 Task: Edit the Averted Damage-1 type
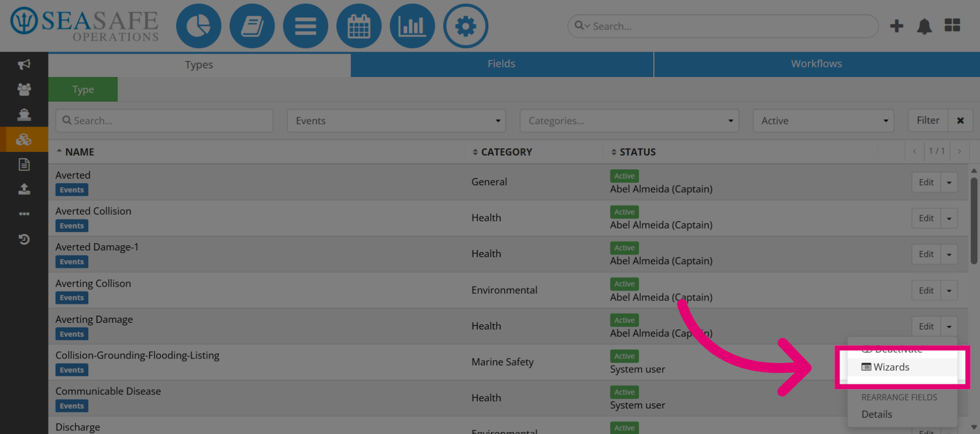point(926,254)
